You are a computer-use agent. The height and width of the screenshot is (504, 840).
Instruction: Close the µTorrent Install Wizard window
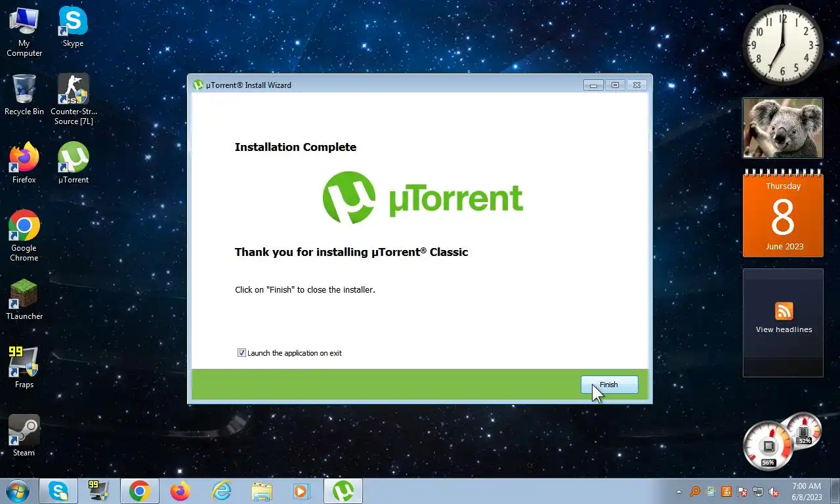637,85
